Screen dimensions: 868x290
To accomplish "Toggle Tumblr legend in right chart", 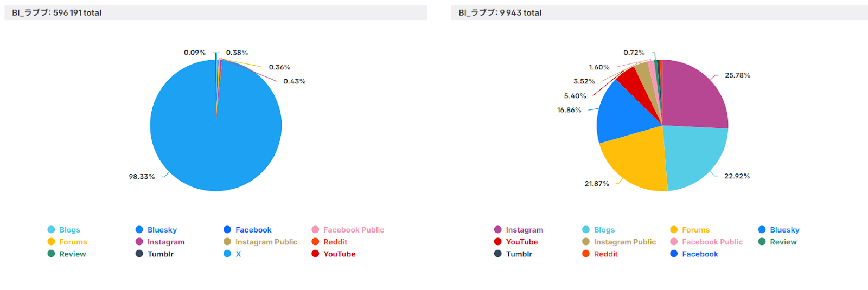I will [513, 254].
